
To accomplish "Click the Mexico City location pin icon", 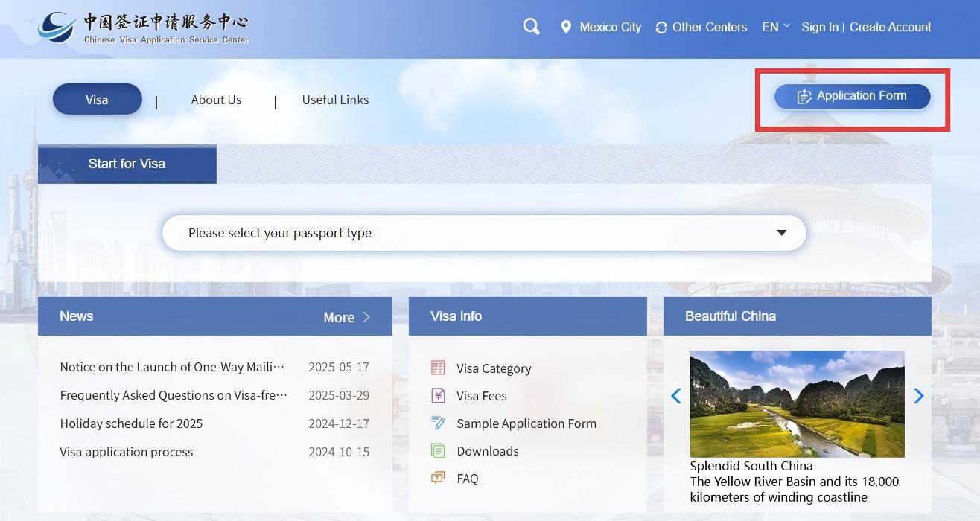I will (566, 27).
